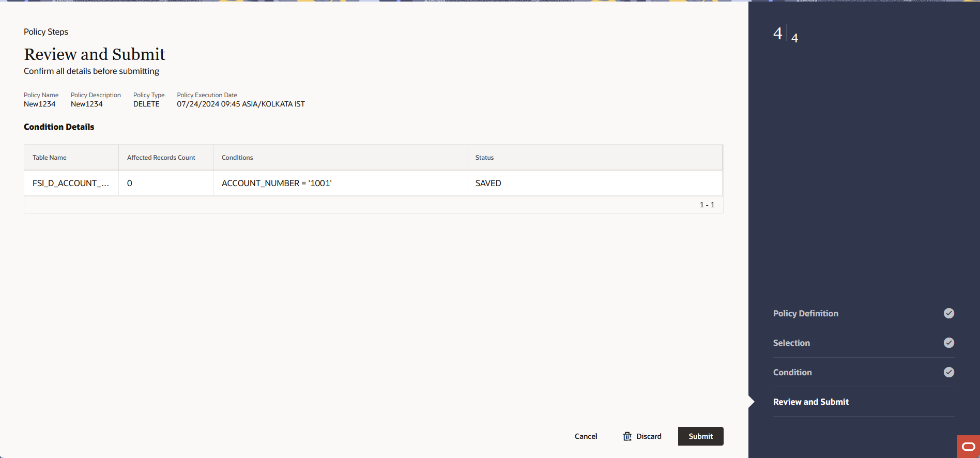
Task: Click the affected records count 0 cell
Action: (166, 183)
